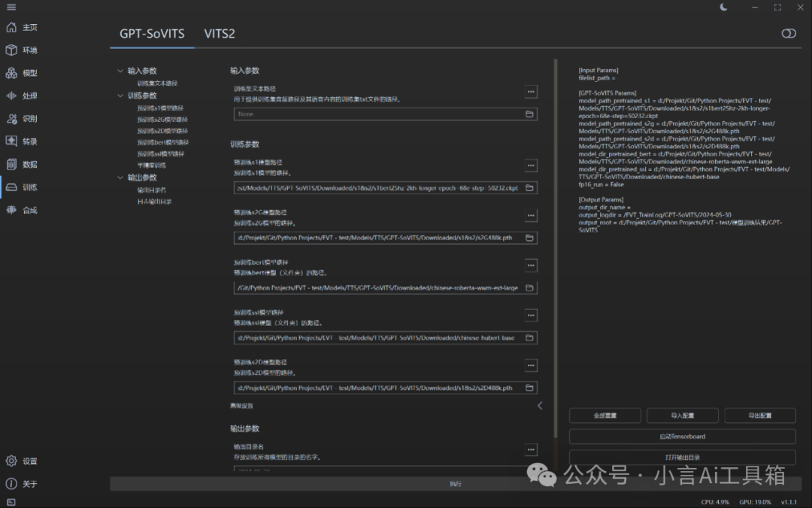Select 预训练s1模型路径 in the parameter tree
The width and height of the screenshot is (812, 508).
pos(161,108)
